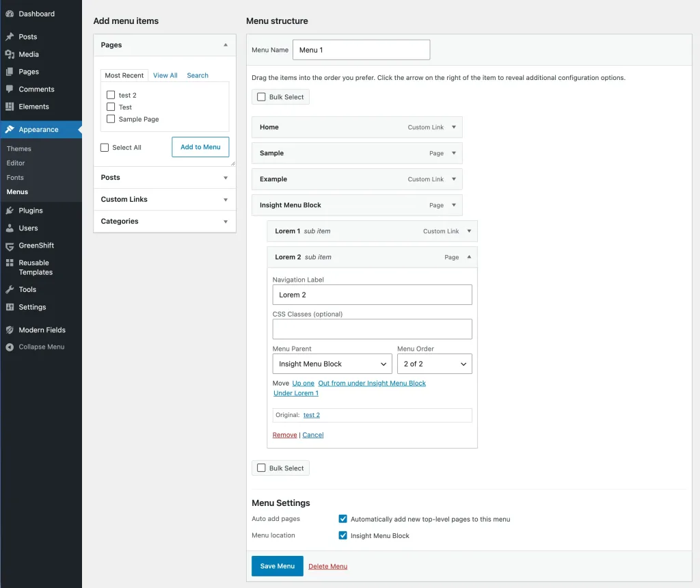Expand the Custom Links panel
Image resolution: width=700 pixels, height=588 pixels.
165,199
